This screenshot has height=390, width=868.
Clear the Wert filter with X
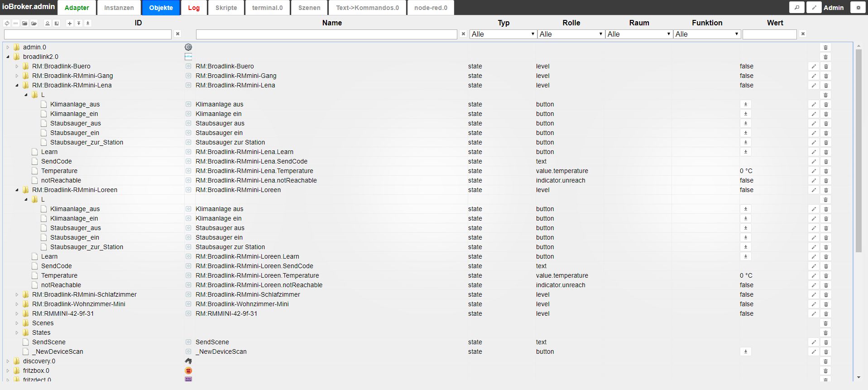[803, 34]
